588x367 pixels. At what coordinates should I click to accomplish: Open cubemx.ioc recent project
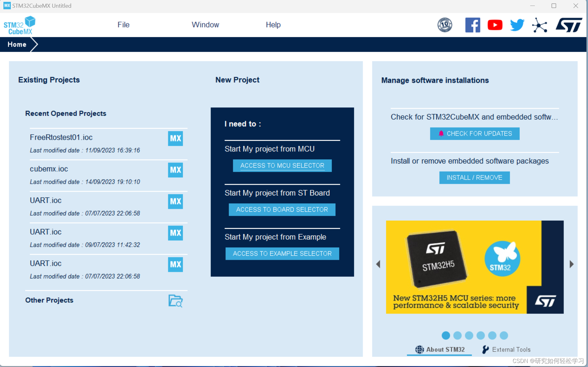pos(109,175)
